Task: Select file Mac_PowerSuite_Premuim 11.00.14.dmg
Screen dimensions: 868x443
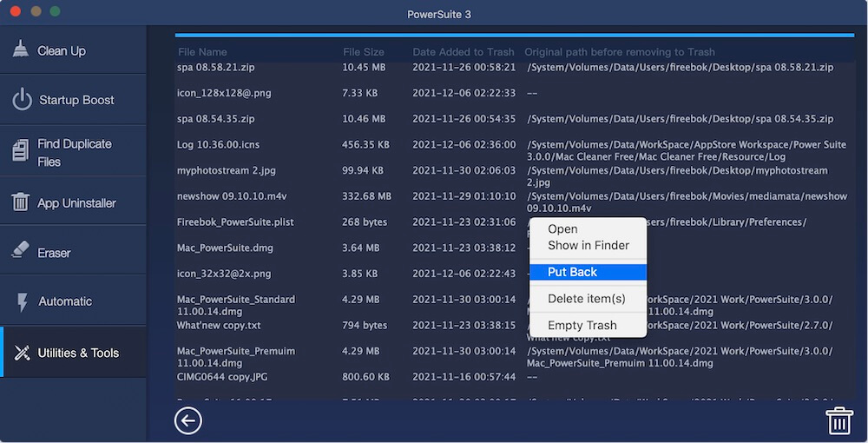Action: 236,357
